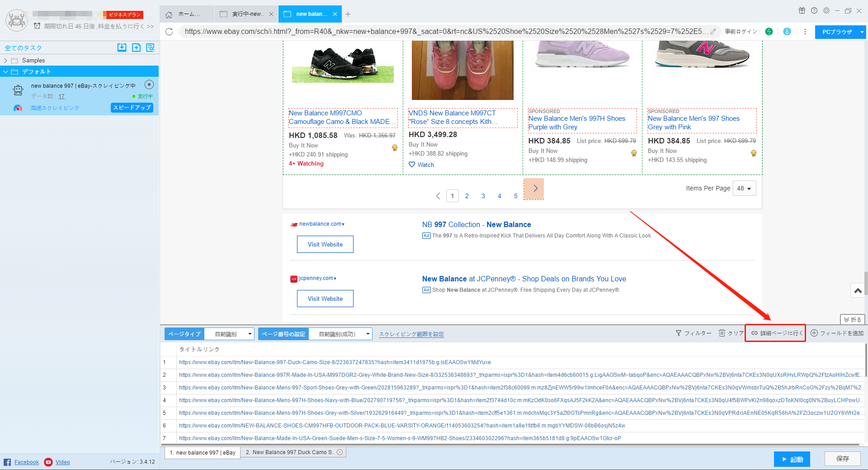Click スピードアップ button

132,108
